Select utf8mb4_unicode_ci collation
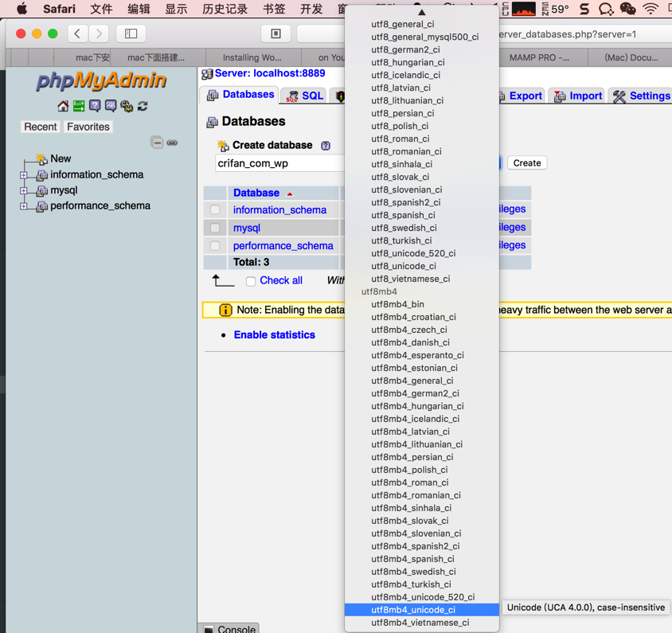The width and height of the screenshot is (672, 633). tap(422, 609)
